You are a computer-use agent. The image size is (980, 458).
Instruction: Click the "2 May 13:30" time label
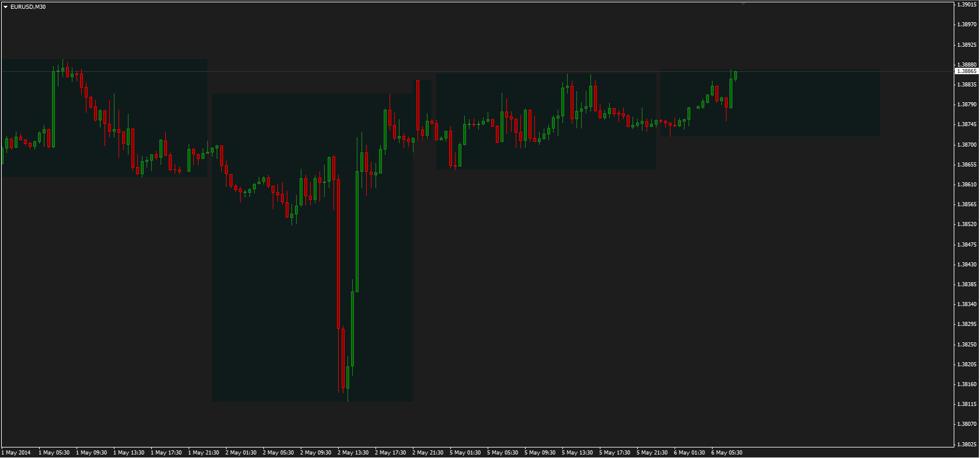353,453
